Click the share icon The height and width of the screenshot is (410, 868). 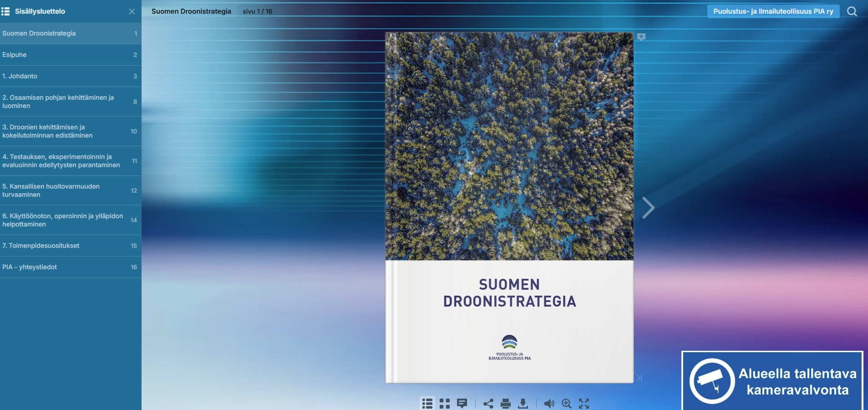point(488,403)
